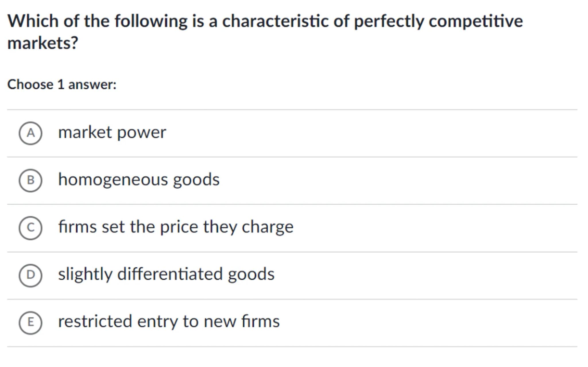Select radio button A
588x367 pixels.
pyautogui.click(x=30, y=133)
